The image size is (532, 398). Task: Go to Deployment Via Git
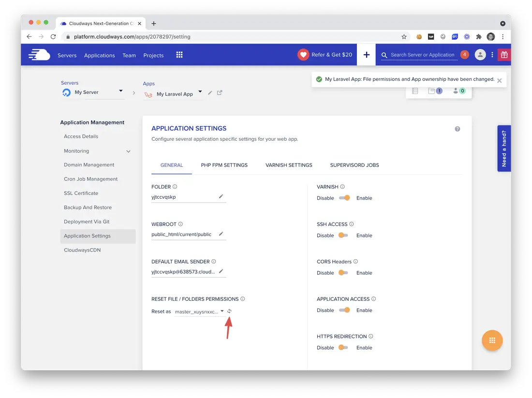click(x=87, y=222)
